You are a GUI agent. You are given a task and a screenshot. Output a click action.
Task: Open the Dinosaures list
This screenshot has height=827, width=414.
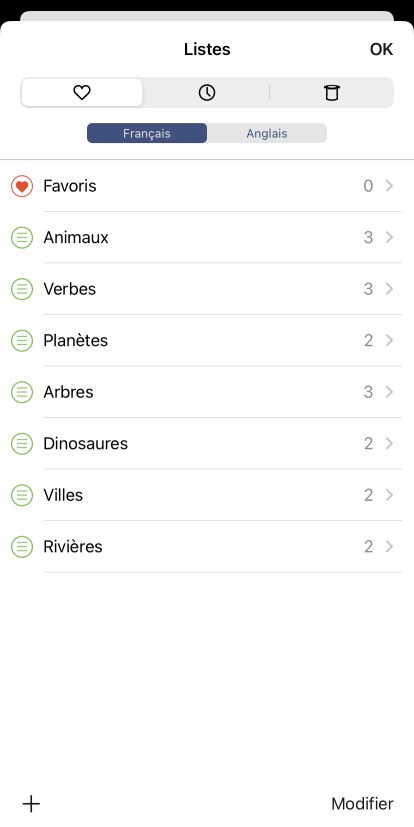point(207,444)
